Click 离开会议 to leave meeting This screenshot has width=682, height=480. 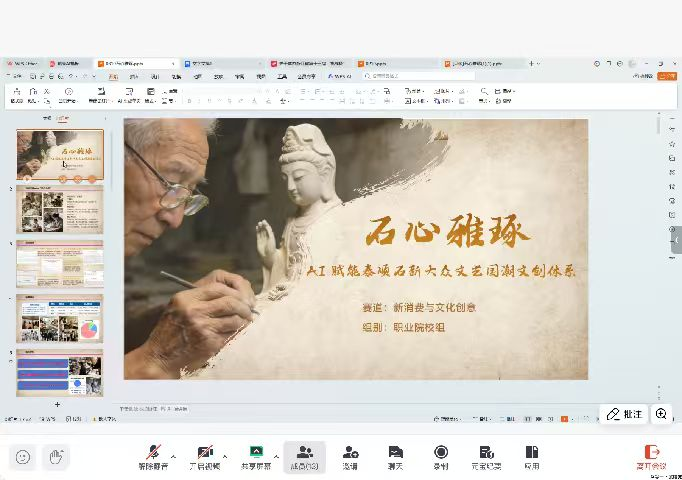click(651, 456)
